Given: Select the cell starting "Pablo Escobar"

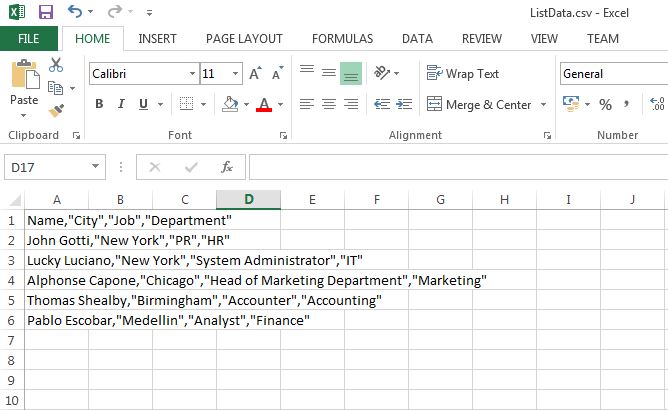Looking at the screenshot, I should (x=56, y=320).
